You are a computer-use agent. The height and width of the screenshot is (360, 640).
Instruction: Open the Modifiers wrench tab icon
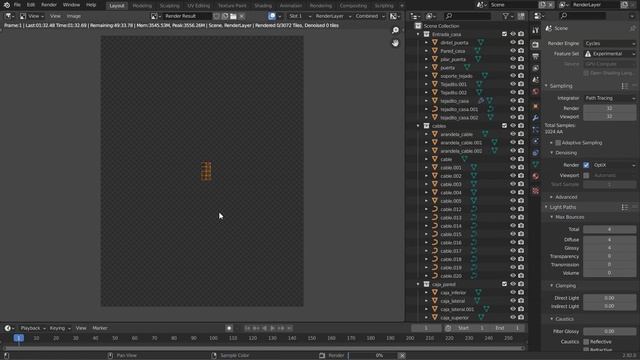[x=536, y=118]
